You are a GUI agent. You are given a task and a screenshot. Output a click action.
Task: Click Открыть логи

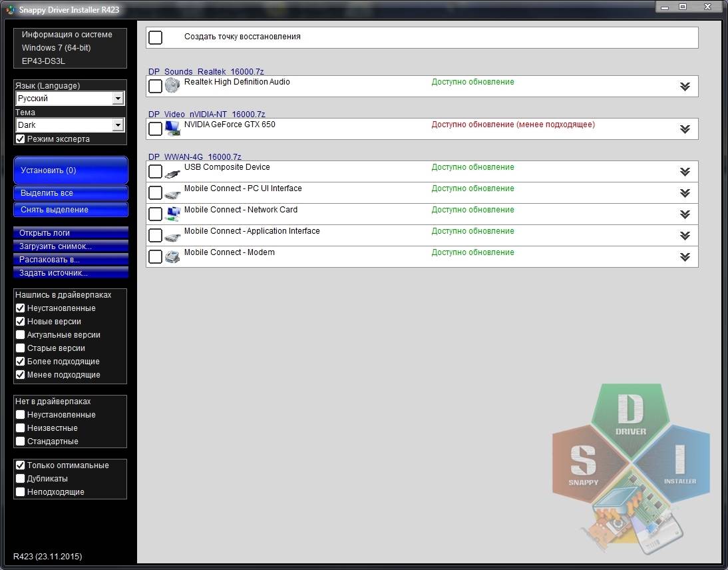coord(71,233)
